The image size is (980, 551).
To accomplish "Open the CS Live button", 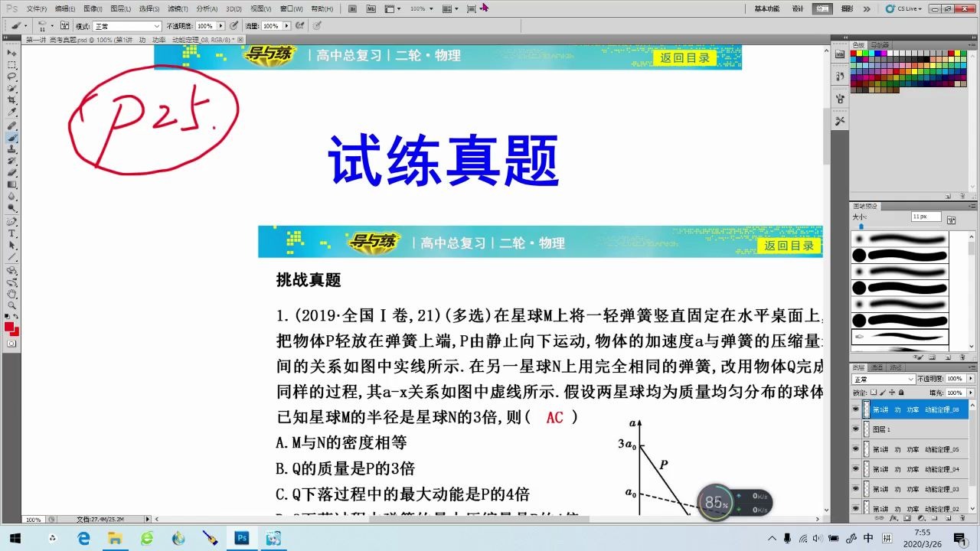I will click(x=902, y=9).
